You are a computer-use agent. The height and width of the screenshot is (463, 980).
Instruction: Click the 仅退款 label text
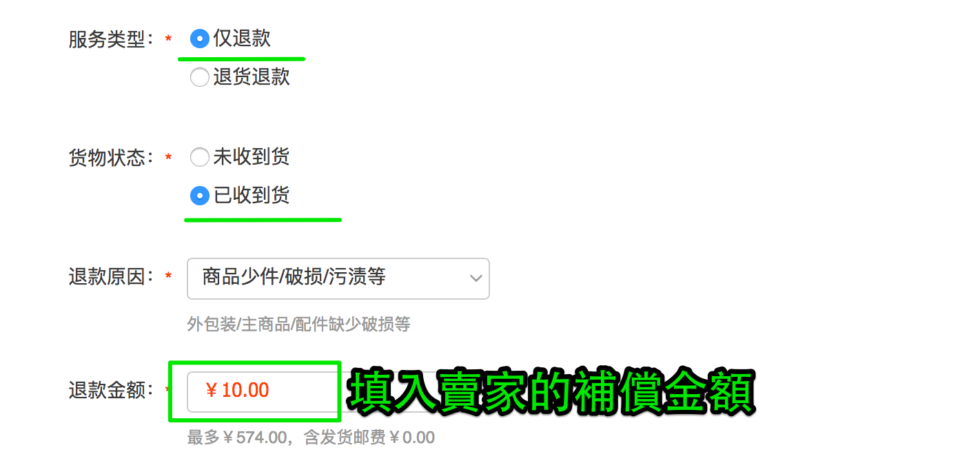[242, 39]
